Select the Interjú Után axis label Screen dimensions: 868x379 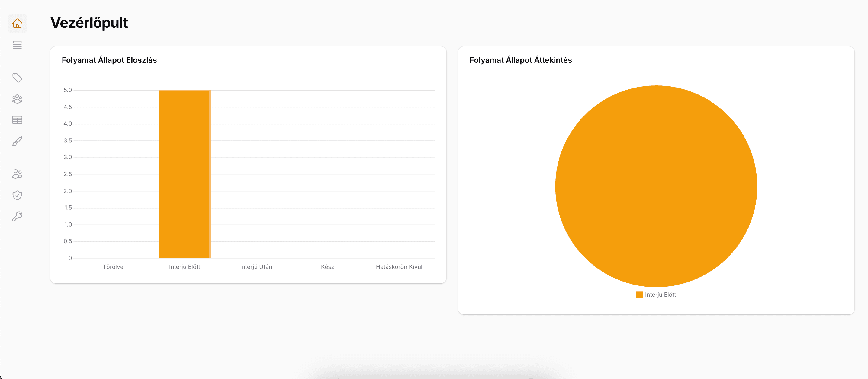tap(256, 266)
